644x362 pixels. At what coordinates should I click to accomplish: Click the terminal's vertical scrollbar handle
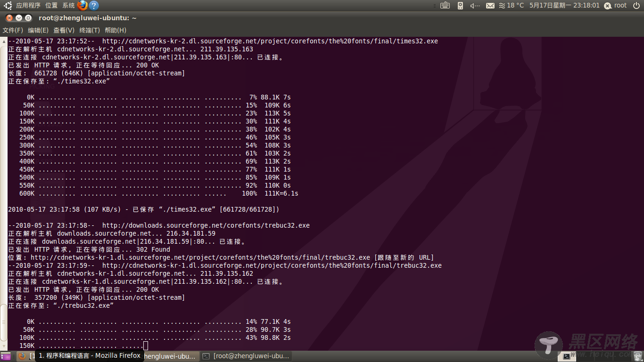tap(3, 322)
